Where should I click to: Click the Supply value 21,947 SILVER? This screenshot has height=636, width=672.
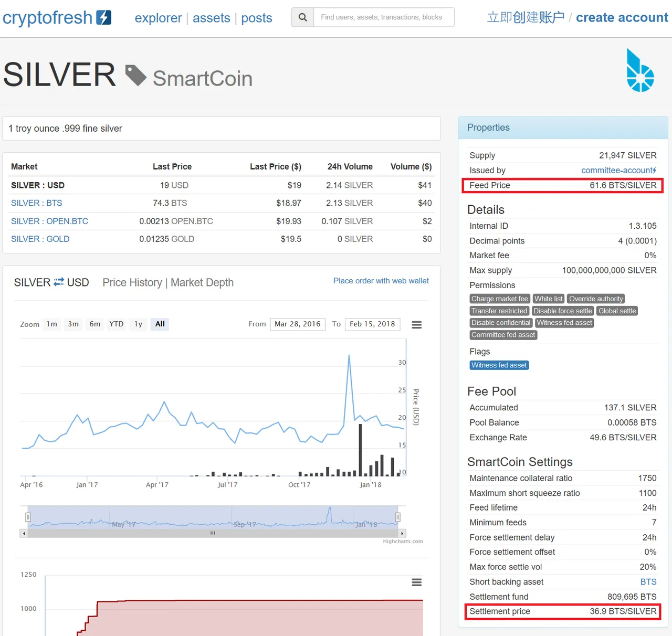(x=628, y=156)
